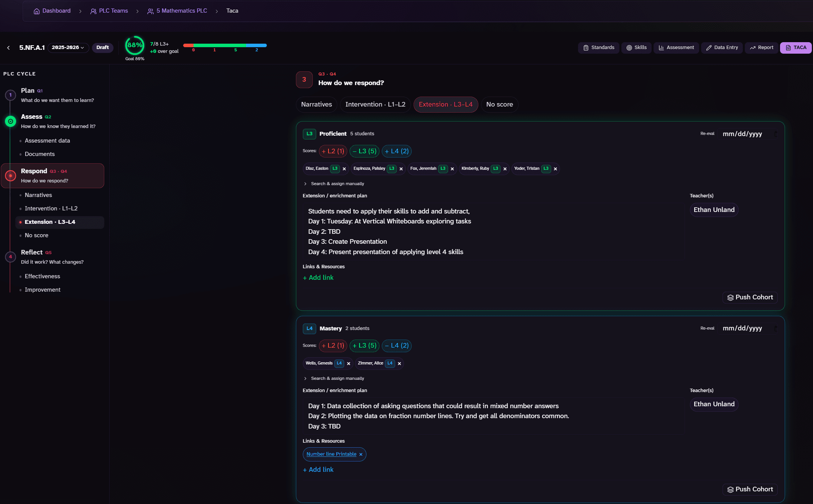813x504 pixels.
Task: Remove Diaz, Easton from the Proficient group
Action: click(344, 169)
